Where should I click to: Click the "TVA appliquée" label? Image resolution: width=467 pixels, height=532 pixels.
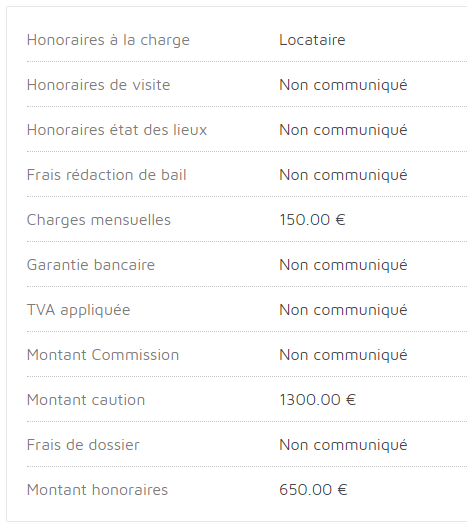tap(78, 311)
